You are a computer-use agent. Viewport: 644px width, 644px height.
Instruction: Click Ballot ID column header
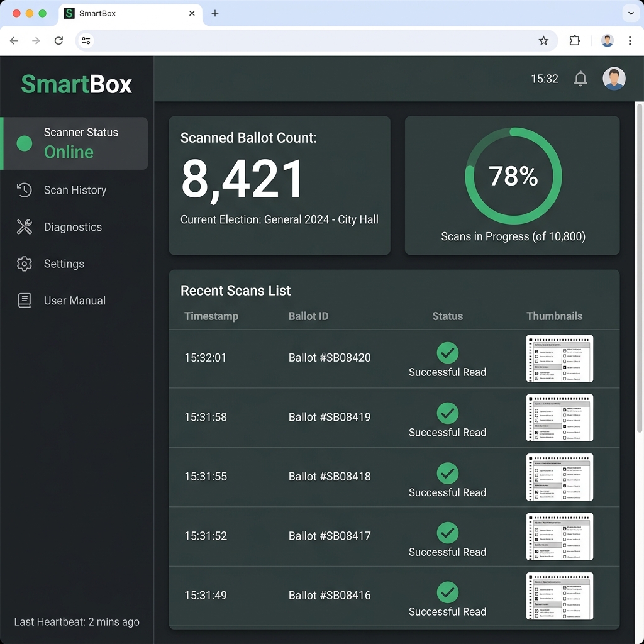(308, 316)
